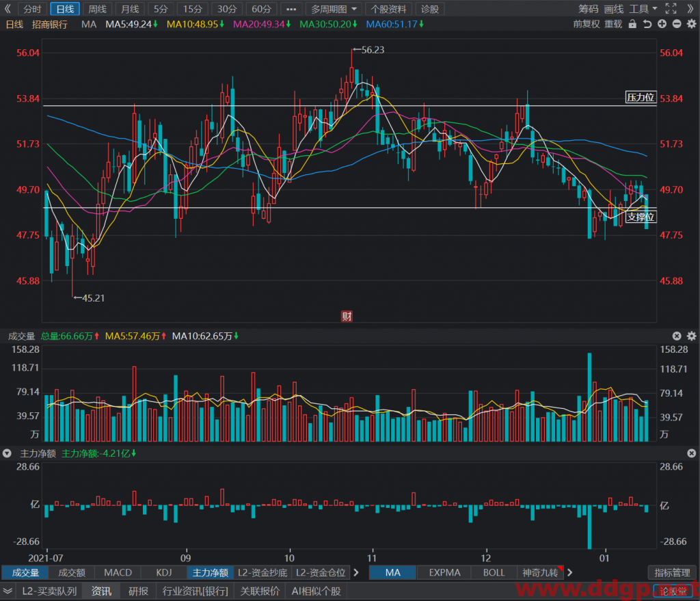Select the 主力净额 indicator tab

tap(211, 572)
